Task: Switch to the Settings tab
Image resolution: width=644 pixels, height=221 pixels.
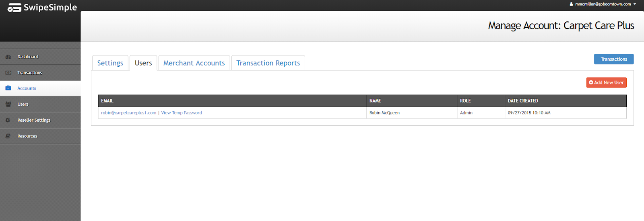Action: 110,63
